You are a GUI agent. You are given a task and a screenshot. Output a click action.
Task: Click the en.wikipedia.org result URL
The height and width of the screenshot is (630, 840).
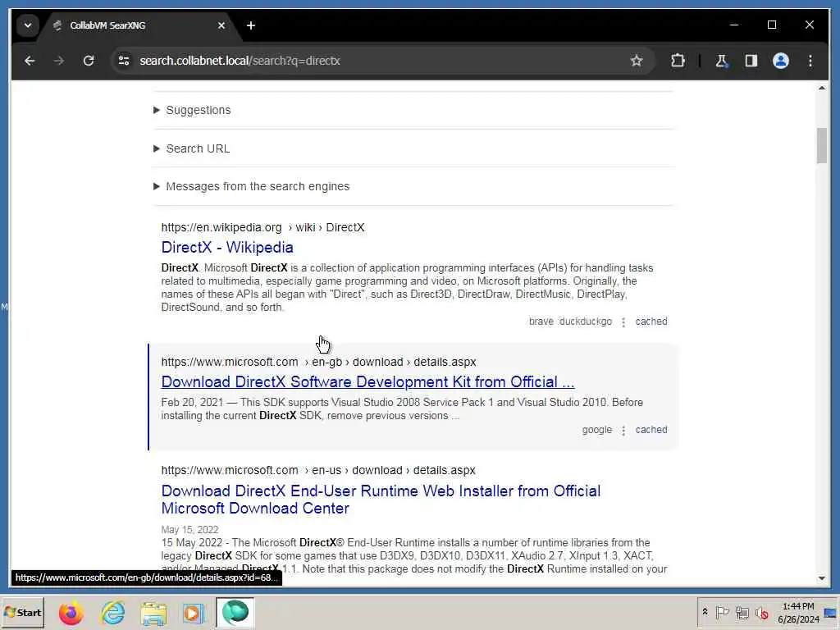262,227
